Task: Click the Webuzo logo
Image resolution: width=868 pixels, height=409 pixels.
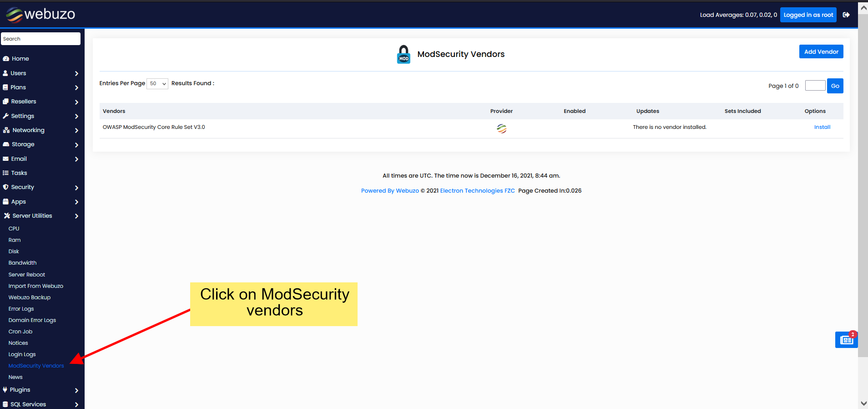Action: coord(40,15)
